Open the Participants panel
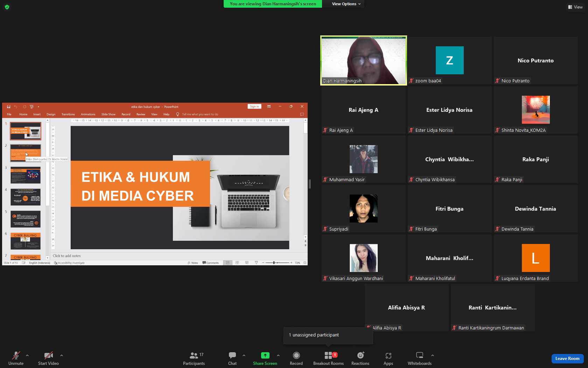Image resolution: width=588 pixels, height=368 pixels. point(194,358)
